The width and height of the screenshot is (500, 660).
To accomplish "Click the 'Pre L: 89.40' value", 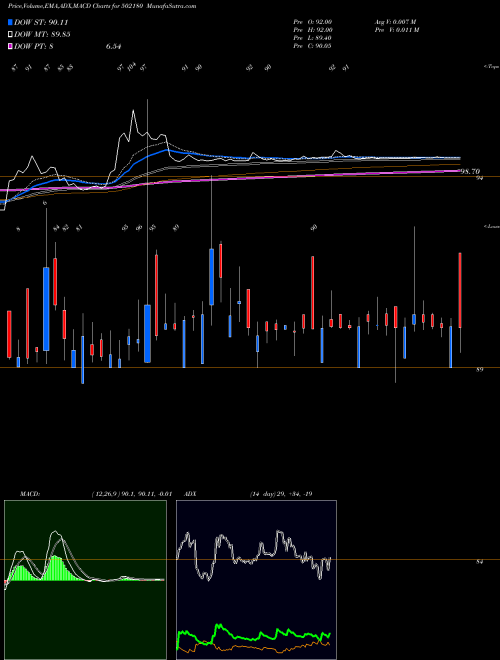I will 313,37.
